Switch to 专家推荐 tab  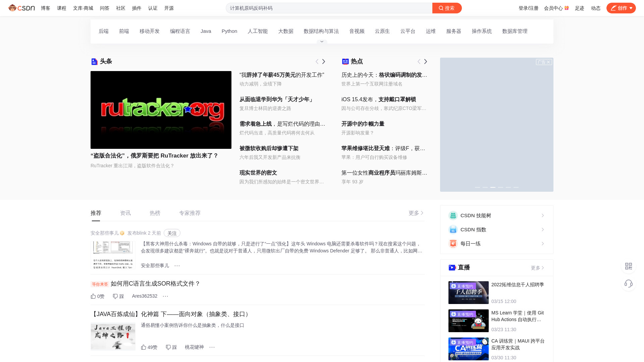190,213
